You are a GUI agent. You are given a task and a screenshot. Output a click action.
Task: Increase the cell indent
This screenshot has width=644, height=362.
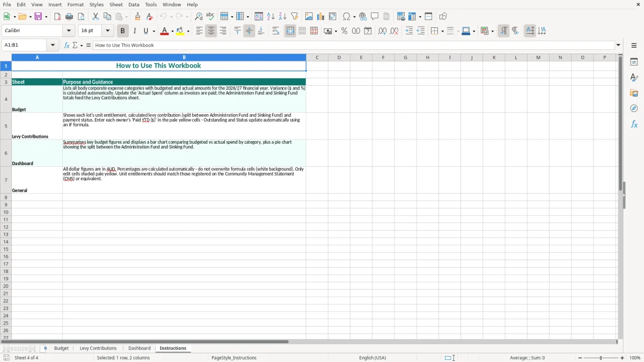409,31
